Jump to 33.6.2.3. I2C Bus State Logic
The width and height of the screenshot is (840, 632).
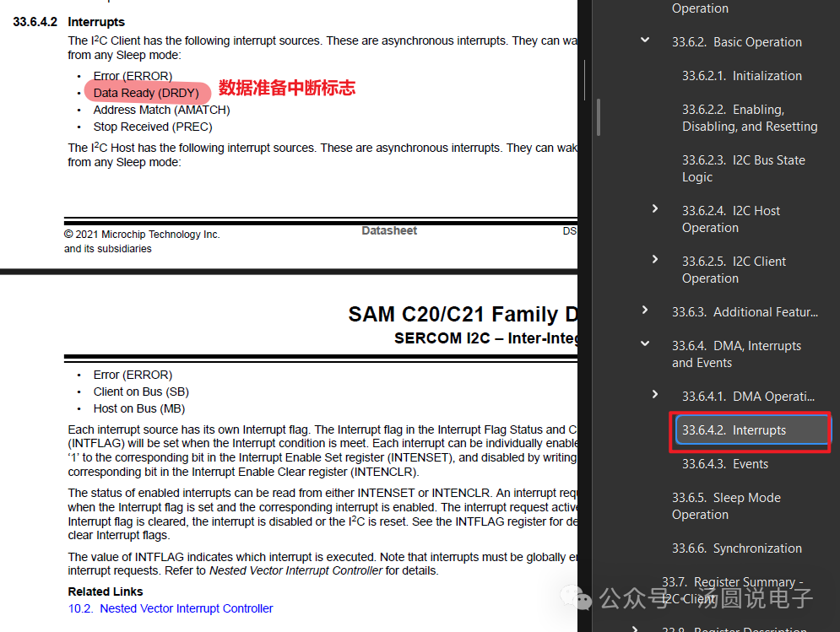tap(743, 169)
